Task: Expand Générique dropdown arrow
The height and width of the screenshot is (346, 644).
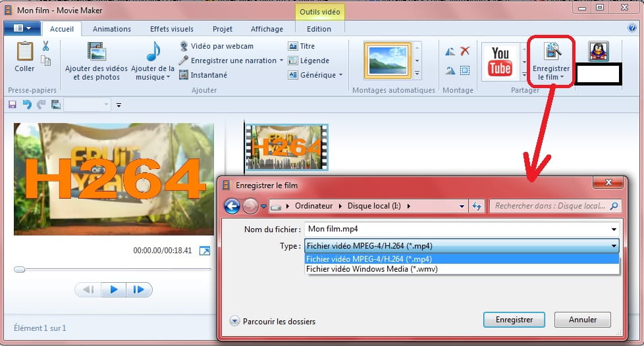Action: (x=340, y=75)
